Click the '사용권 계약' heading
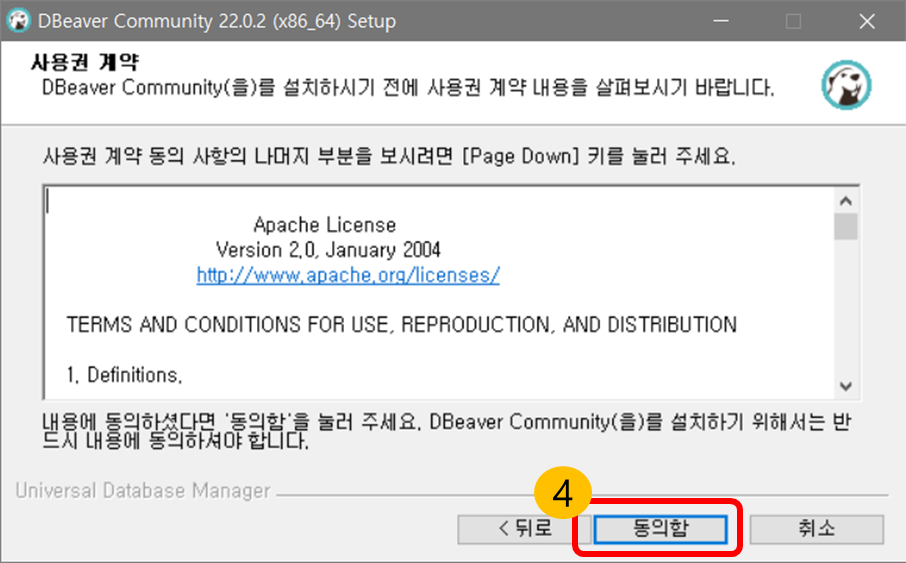 tap(84, 62)
